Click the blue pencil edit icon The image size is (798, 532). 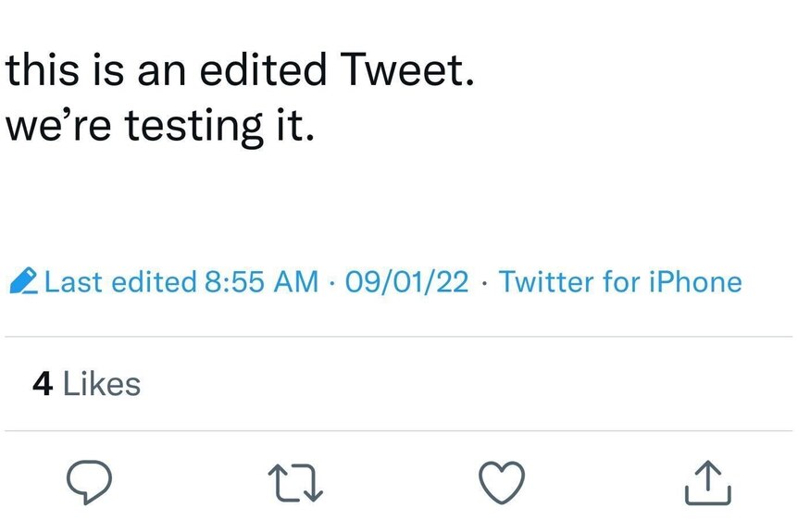point(23,280)
